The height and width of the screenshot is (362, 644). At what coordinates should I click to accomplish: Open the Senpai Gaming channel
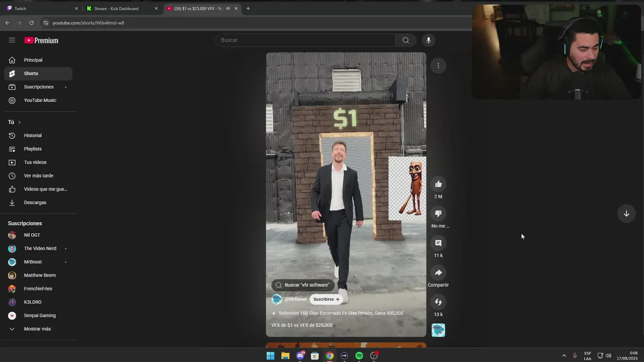coord(38,315)
